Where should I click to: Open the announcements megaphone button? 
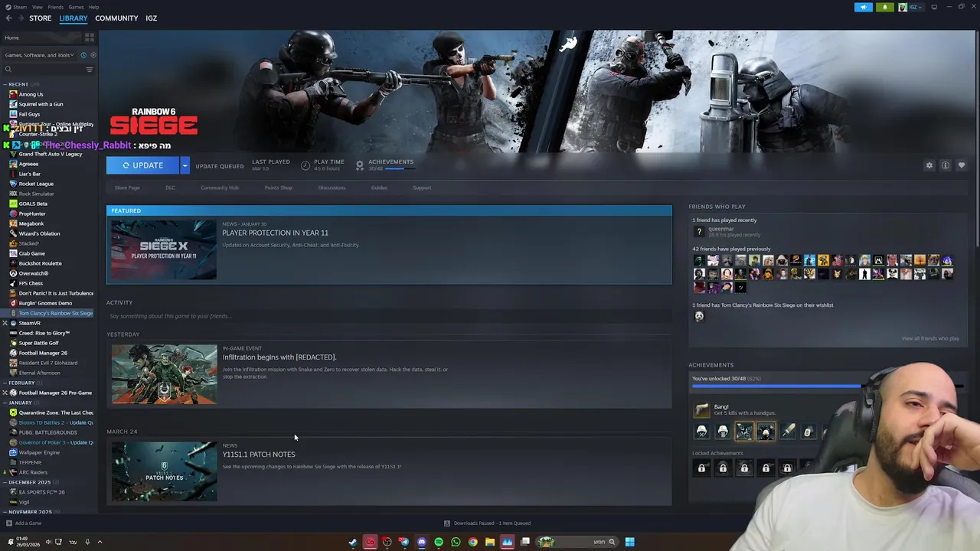coord(863,7)
